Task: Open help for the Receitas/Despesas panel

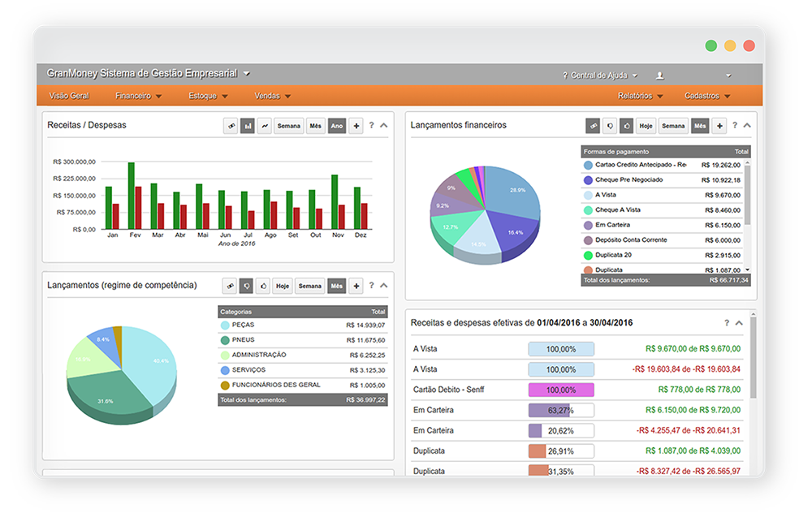Action: 372,126
